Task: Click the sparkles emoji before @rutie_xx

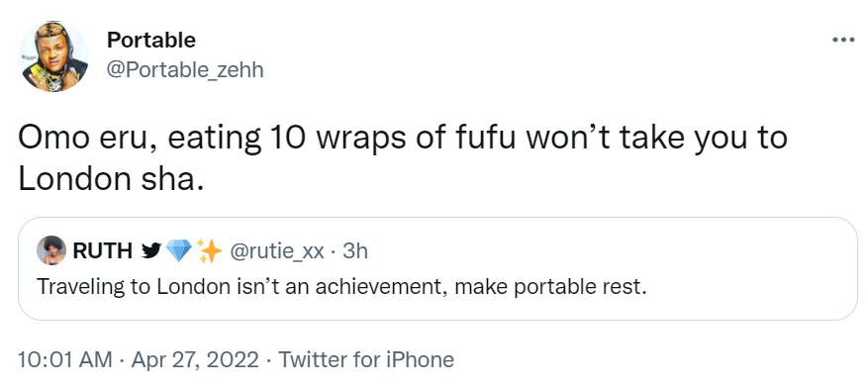Action: pyautogui.click(x=210, y=251)
